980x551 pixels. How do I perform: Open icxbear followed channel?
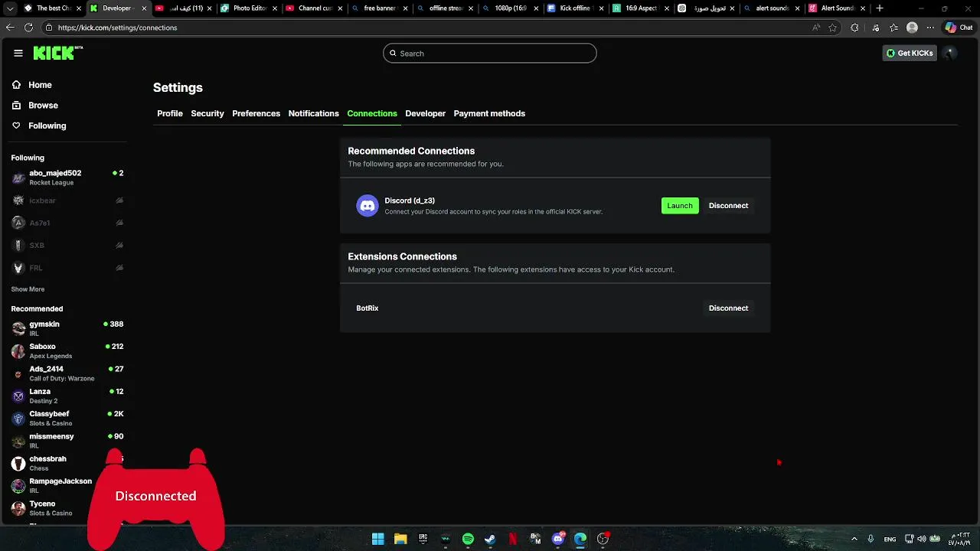(67, 201)
